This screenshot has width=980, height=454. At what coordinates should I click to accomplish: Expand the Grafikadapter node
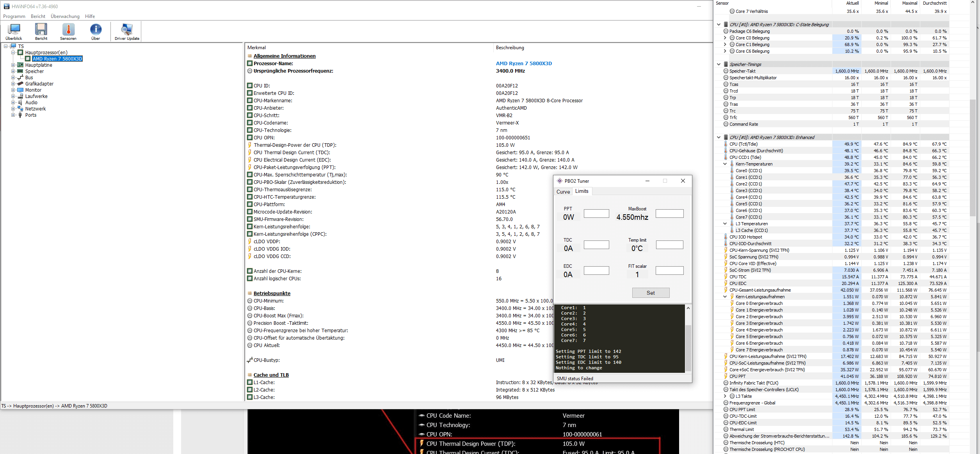pyautogui.click(x=13, y=84)
